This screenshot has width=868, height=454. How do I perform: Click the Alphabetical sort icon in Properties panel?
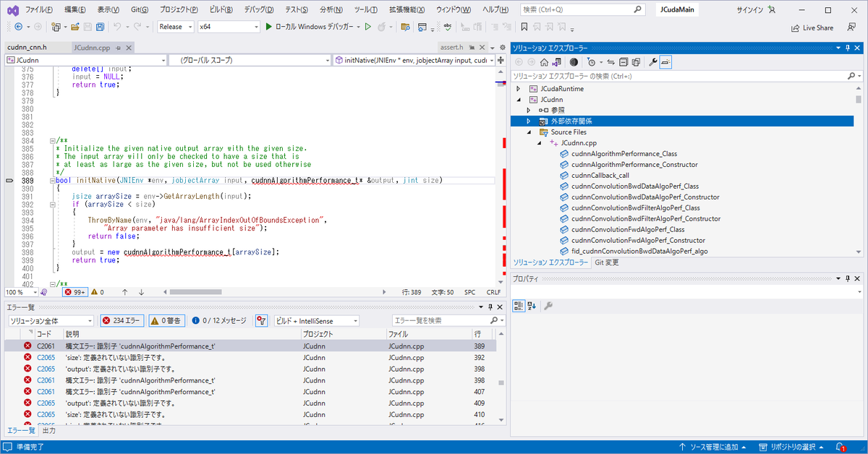coord(532,306)
